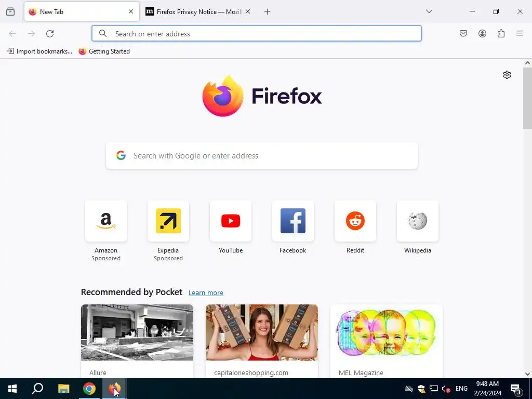The width and height of the screenshot is (532, 399).
Task: Click the Sponsored label under Expedia
Action: 168,259
